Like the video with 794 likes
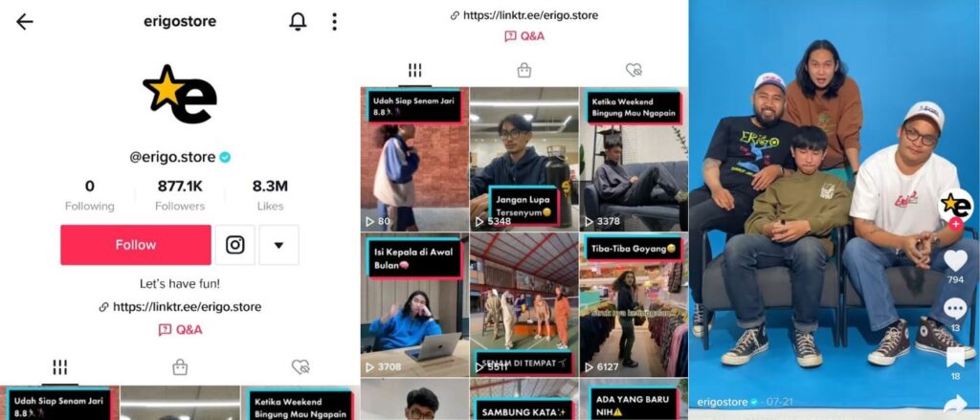 [x=955, y=260]
